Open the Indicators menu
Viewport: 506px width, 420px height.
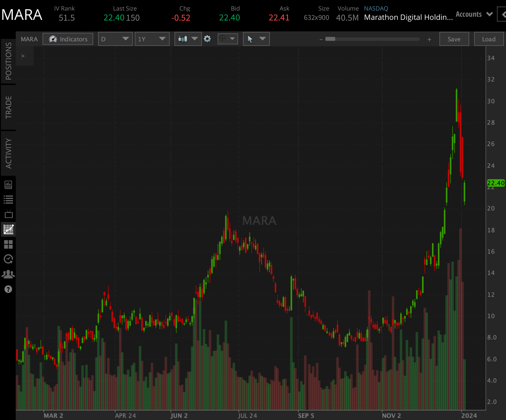coord(68,39)
